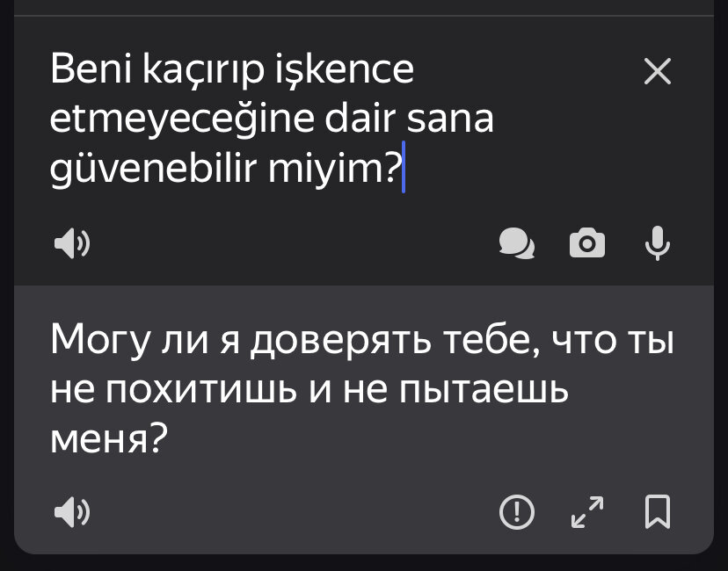Viewport: 728px width, 571px height.
Task: Save the translation with the bookmark icon
Action: [x=658, y=512]
